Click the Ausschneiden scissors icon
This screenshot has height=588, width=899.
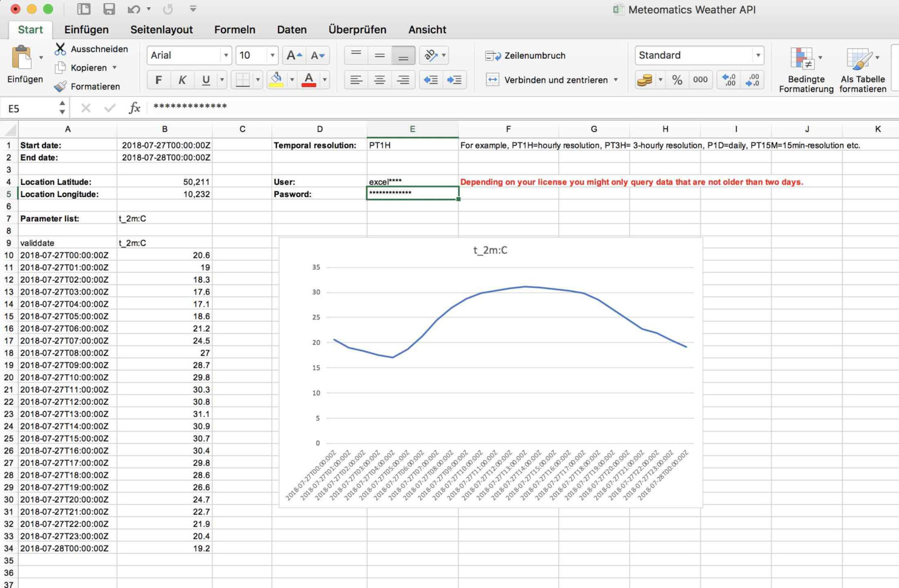tap(60, 48)
